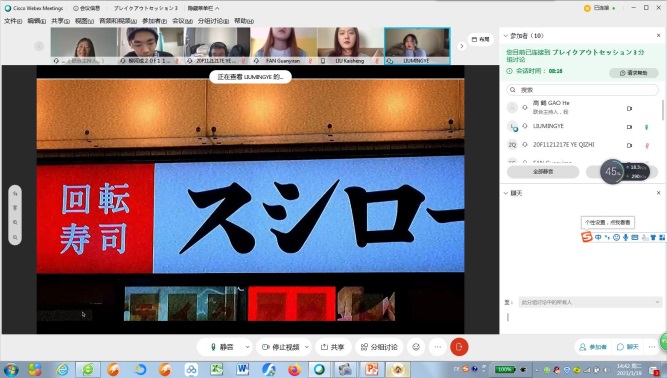The width and height of the screenshot is (667, 378).
Task: Open the dropdown arrow next to 停止视频
Action: [x=307, y=347]
